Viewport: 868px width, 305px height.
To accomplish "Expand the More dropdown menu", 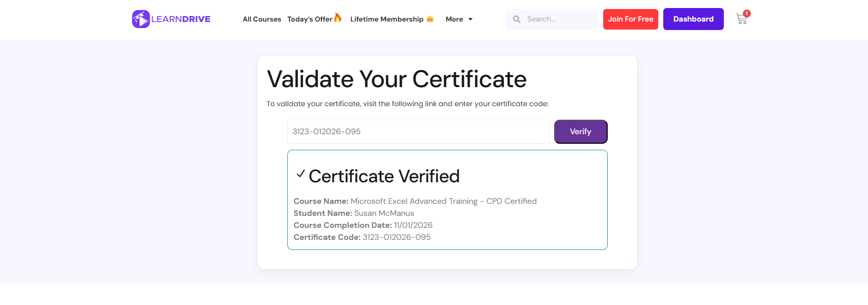I will point(459,19).
